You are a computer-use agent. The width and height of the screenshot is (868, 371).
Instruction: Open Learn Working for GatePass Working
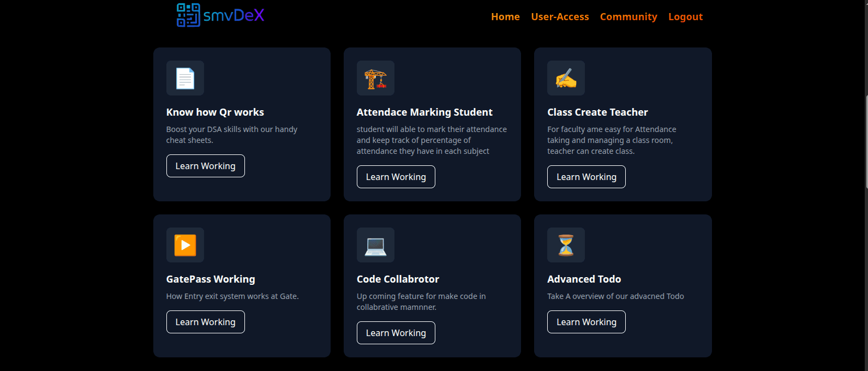205,322
